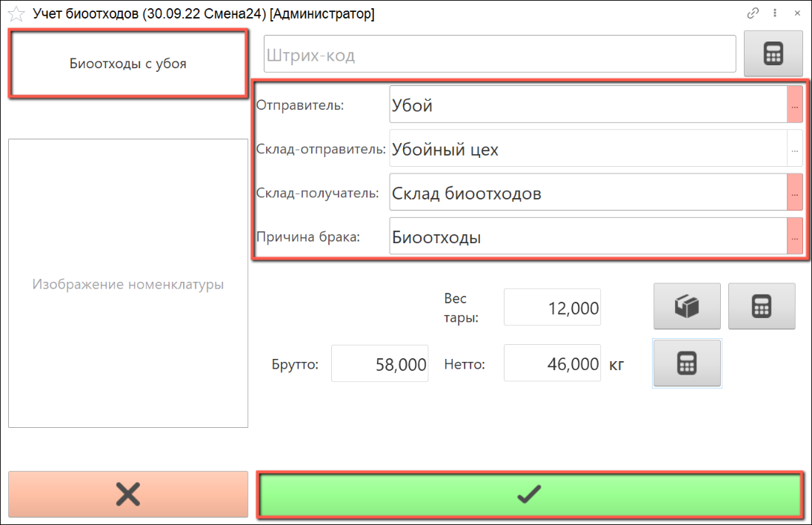Cancel with the red X button
Viewport: 812px width, 525px height.
(128, 494)
